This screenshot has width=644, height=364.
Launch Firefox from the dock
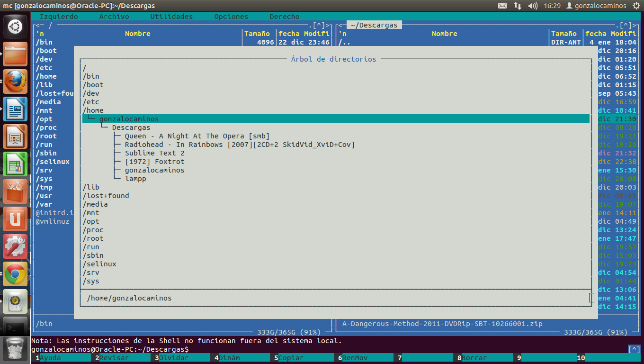pyautogui.click(x=15, y=82)
